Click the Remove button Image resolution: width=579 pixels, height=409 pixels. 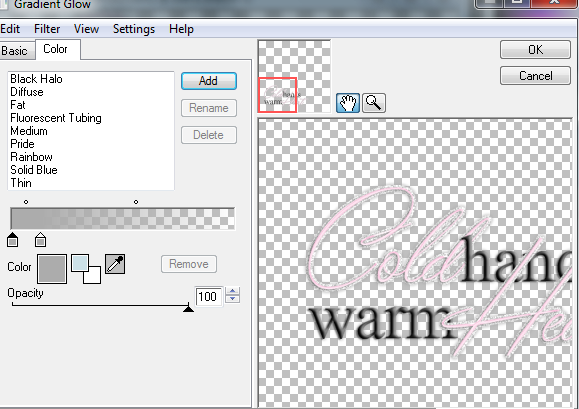click(x=189, y=264)
